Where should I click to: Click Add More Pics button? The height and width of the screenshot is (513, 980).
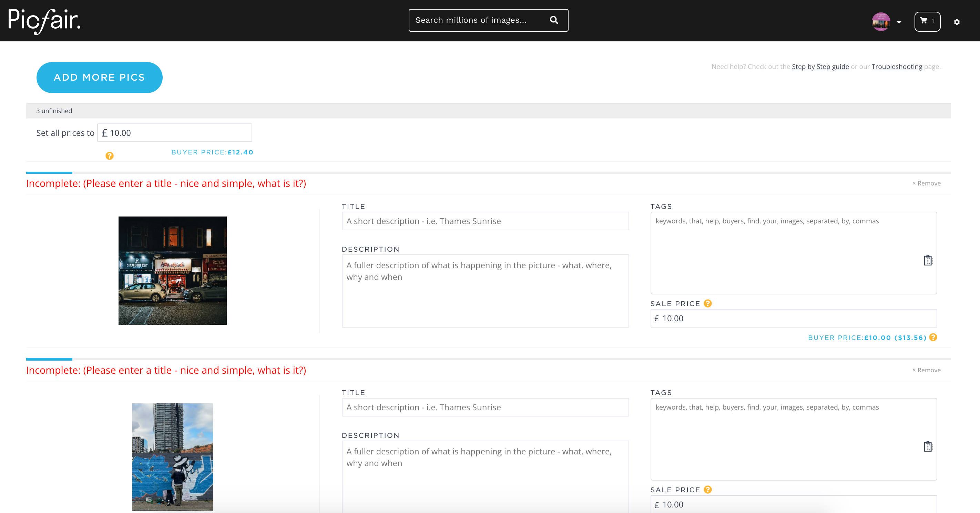[x=99, y=78]
